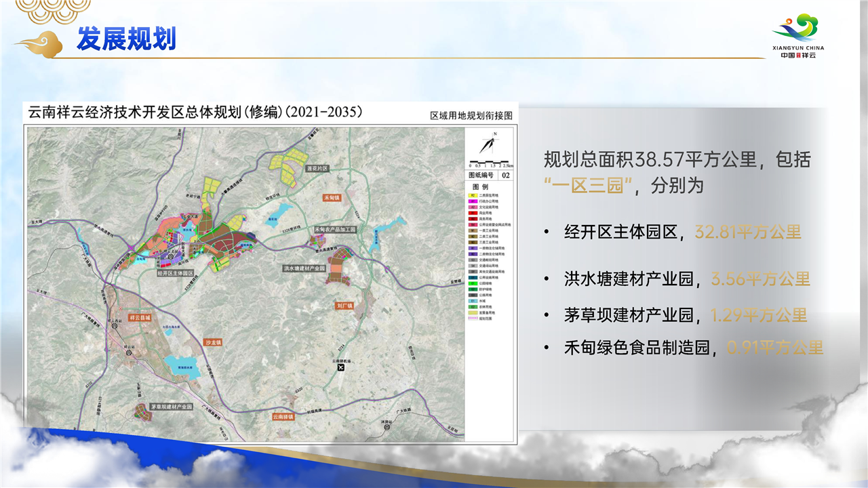Click the Xiangyun China logo
The image size is (868, 488).
(x=798, y=36)
